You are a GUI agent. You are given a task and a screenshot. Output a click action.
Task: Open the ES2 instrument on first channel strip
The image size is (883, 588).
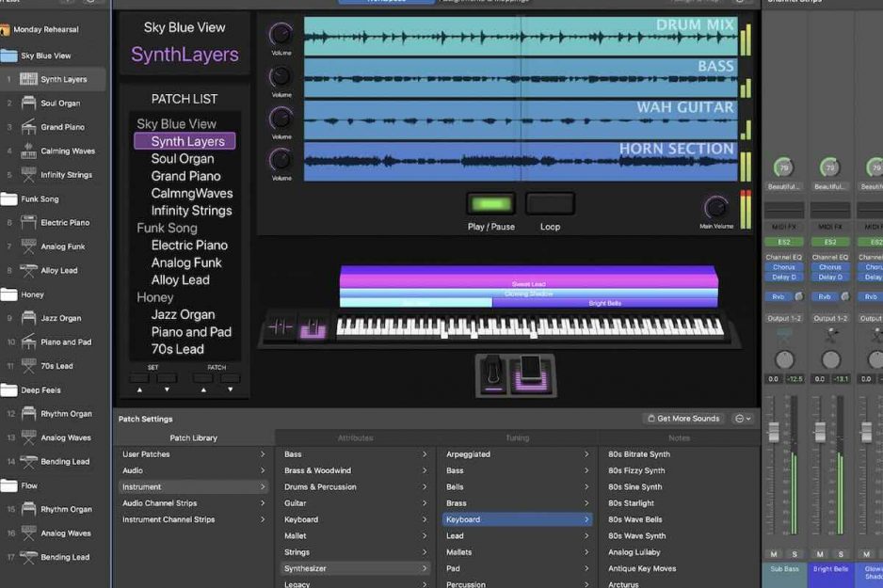click(x=784, y=242)
